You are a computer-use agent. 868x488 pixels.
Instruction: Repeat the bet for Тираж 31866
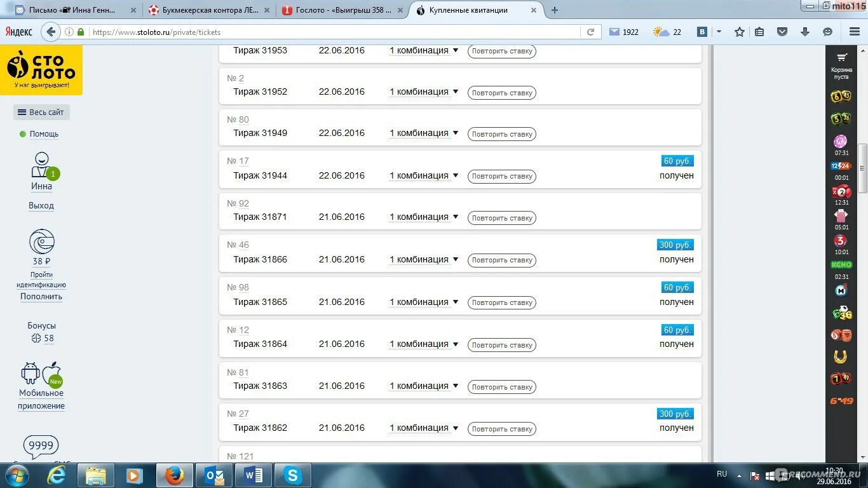(x=502, y=260)
